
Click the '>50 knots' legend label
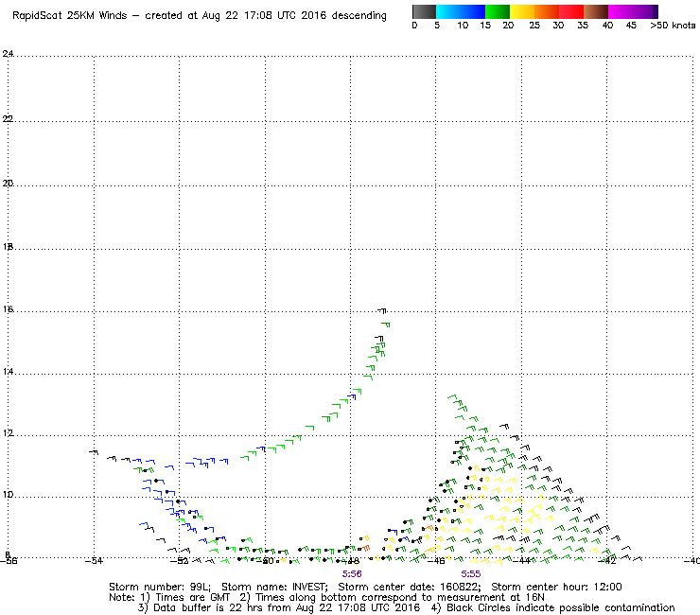click(x=673, y=26)
